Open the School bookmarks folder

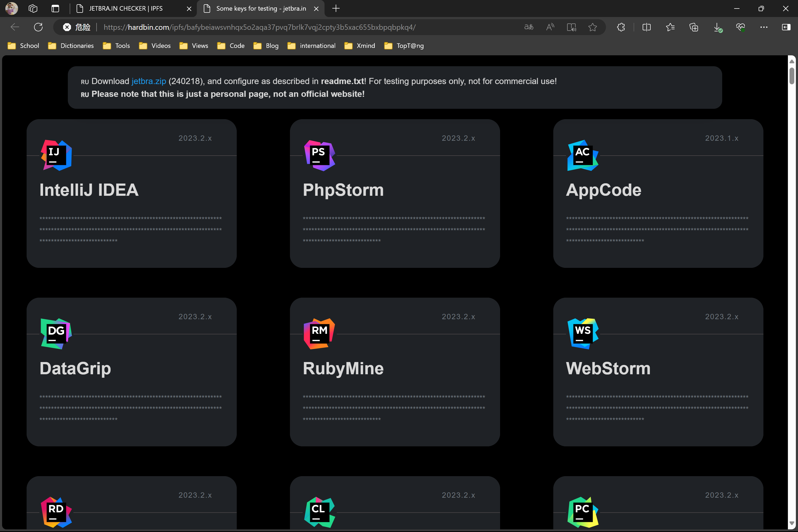[x=23, y=46]
